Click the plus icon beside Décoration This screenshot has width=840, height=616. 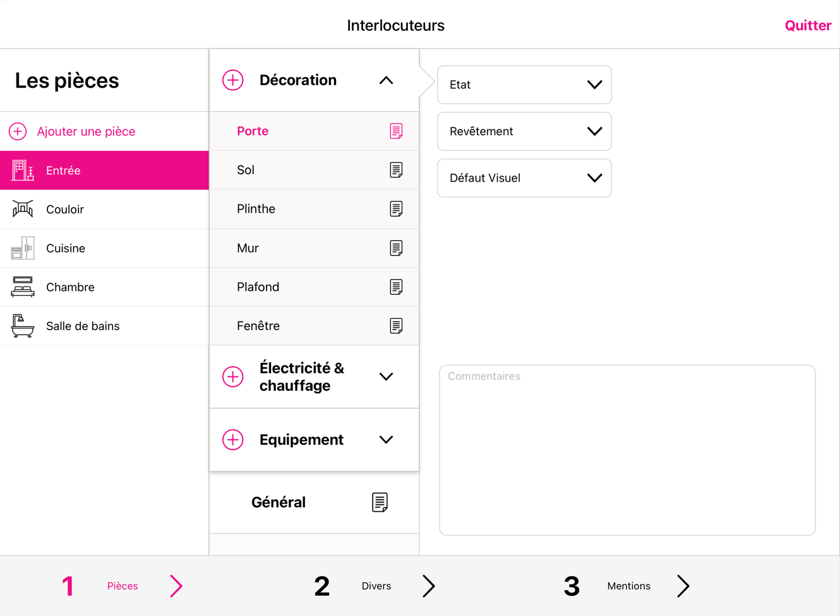click(233, 80)
